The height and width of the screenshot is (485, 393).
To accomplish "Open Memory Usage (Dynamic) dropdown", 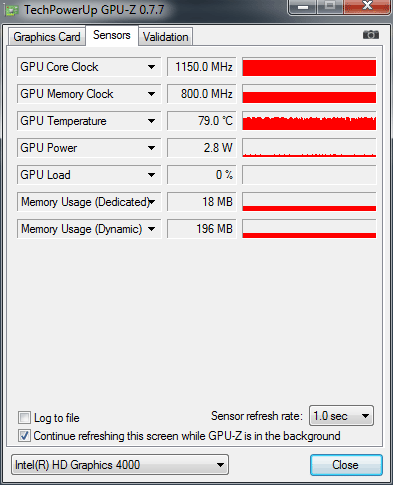I will pyautogui.click(x=151, y=229).
